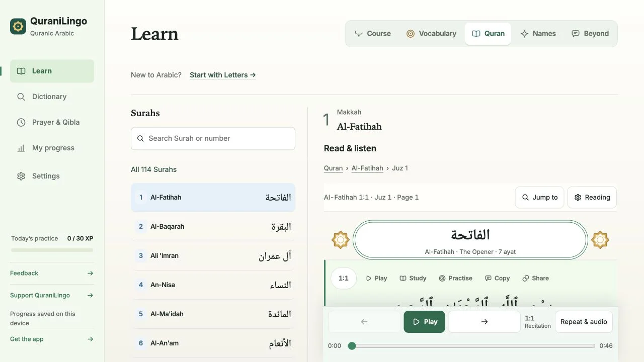The image size is (644, 362).
Task: Focus the Search Surah or number field
Action: [x=213, y=138]
